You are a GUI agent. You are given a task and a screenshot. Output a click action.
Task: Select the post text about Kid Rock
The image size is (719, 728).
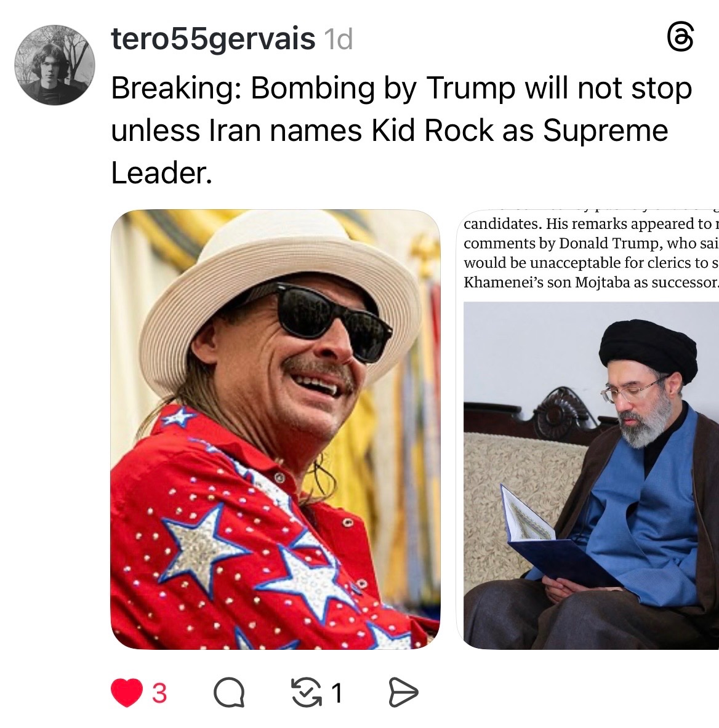(401, 130)
